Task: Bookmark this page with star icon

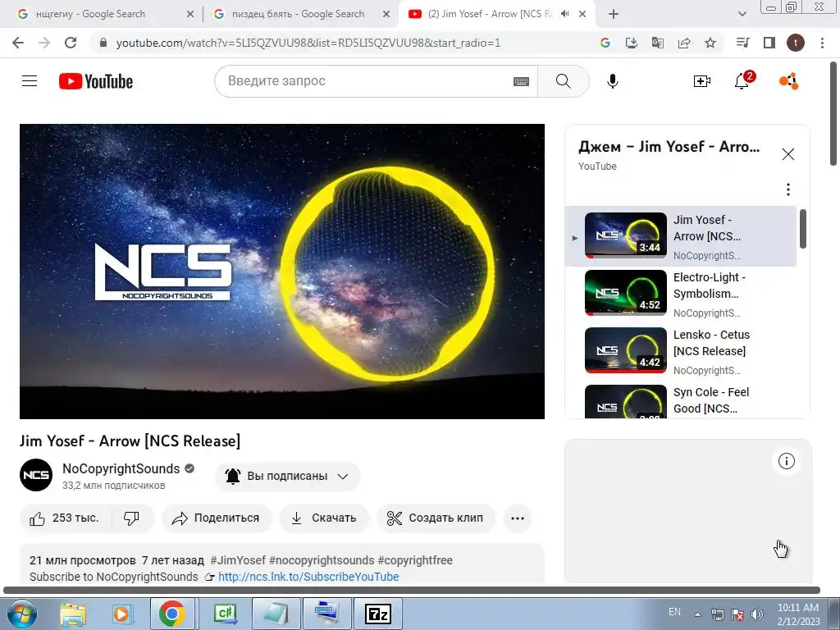Action: coord(710,43)
